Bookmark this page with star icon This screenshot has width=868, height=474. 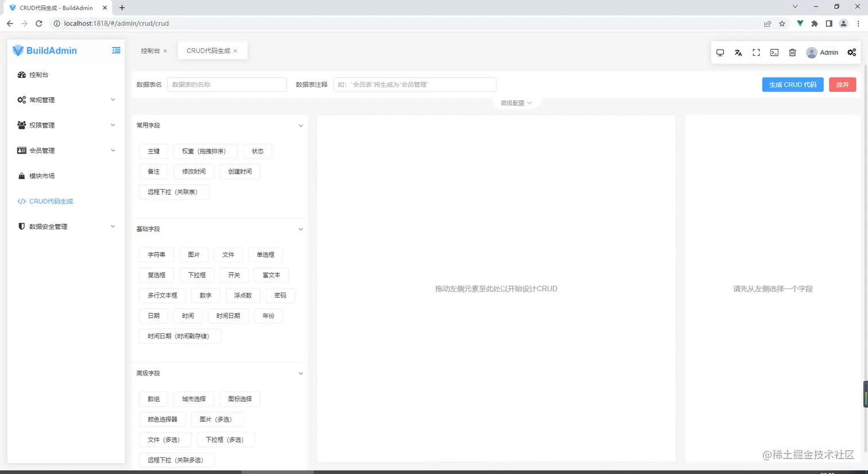782,24
